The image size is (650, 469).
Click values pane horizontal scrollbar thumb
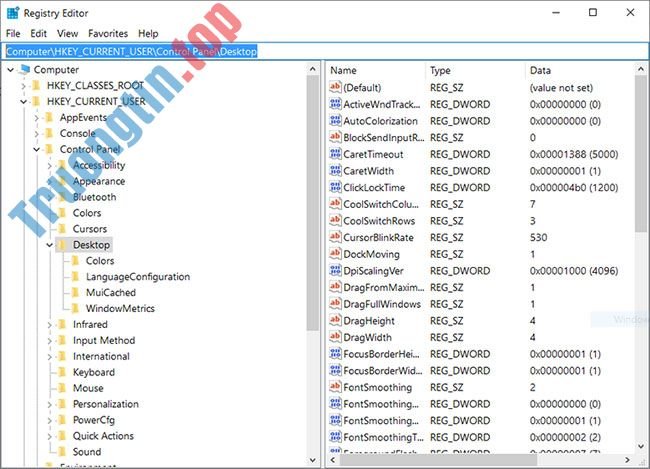coord(438,459)
